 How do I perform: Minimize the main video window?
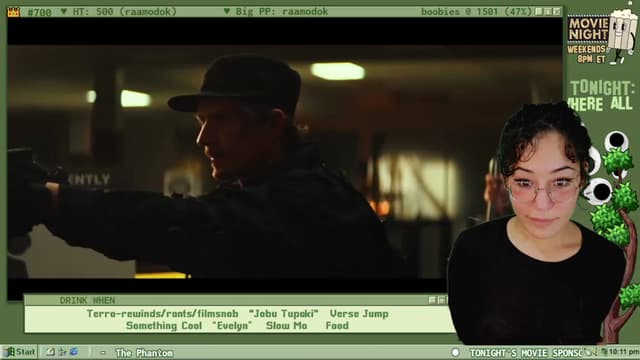539,11
